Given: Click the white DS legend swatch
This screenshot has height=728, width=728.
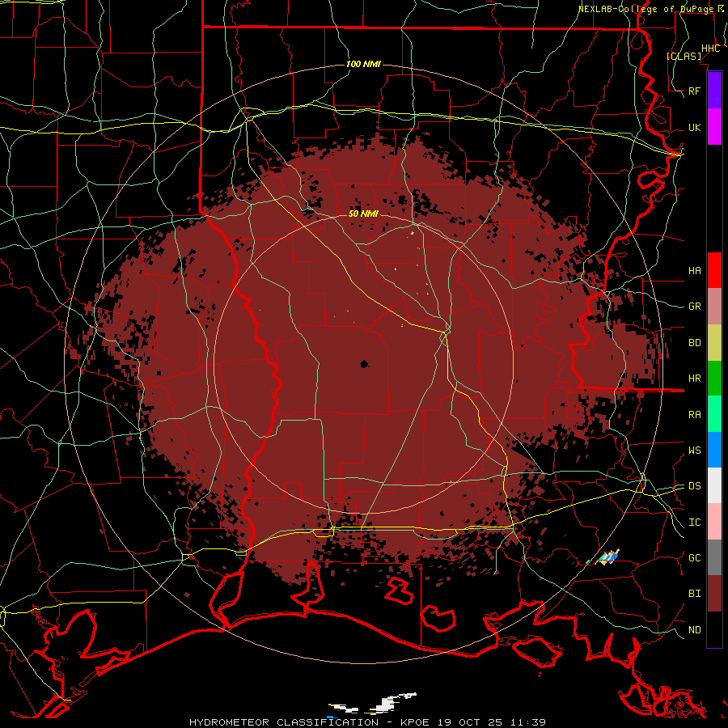Looking at the screenshot, I should (x=714, y=485).
